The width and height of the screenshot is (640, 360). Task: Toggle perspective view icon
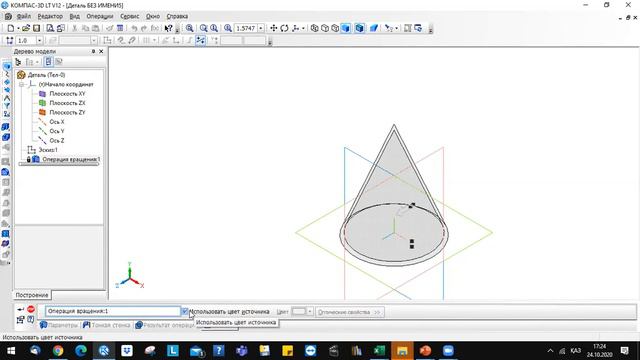coord(374,28)
